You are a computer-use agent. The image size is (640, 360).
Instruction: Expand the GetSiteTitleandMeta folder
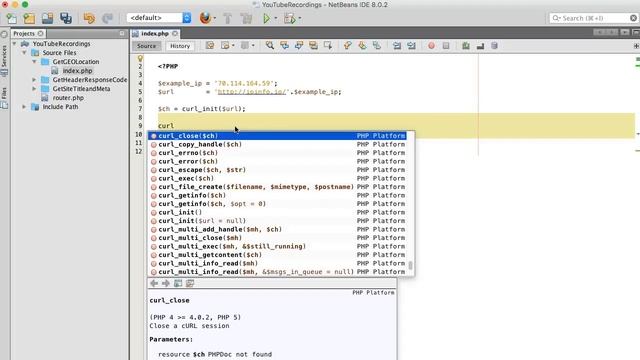34,89
